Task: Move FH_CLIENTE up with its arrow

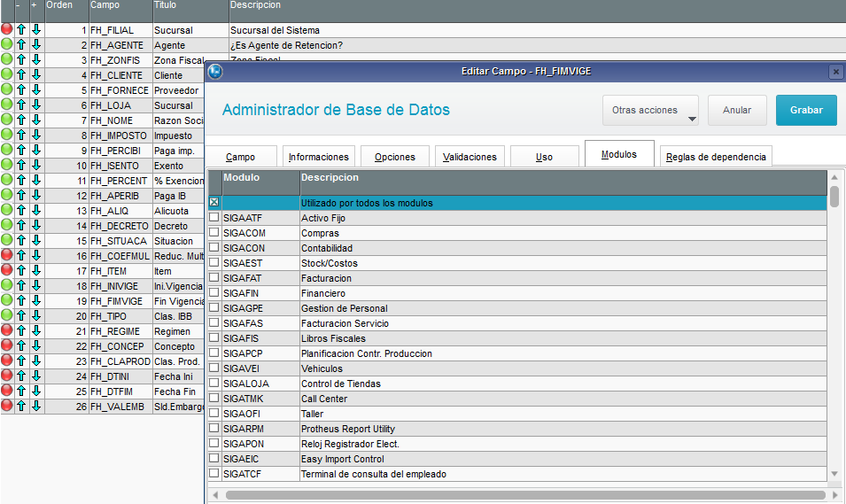Action: coord(21,74)
